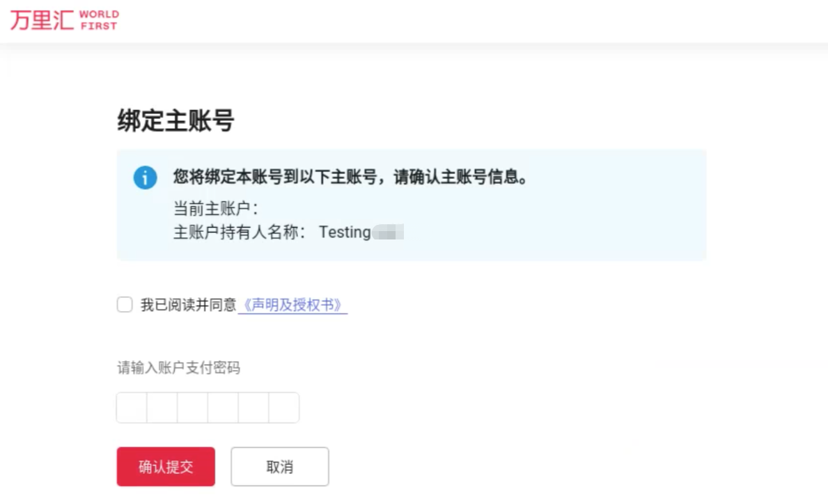This screenshot has width=828, height=504.
Task: Click the bold confirmation notice text
Action: [350, 178]
